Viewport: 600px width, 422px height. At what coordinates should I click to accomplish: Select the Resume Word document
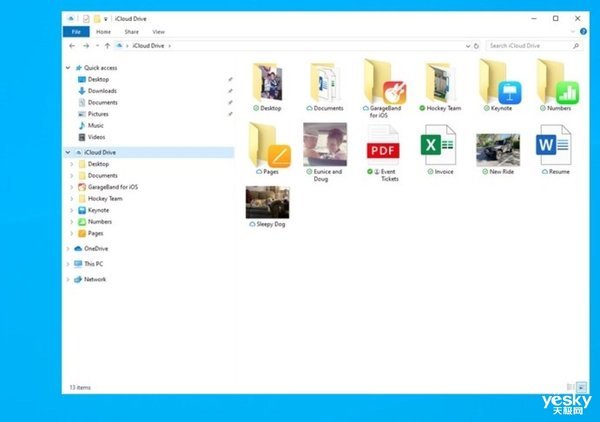pyautogui.click(x=554, y=145)
